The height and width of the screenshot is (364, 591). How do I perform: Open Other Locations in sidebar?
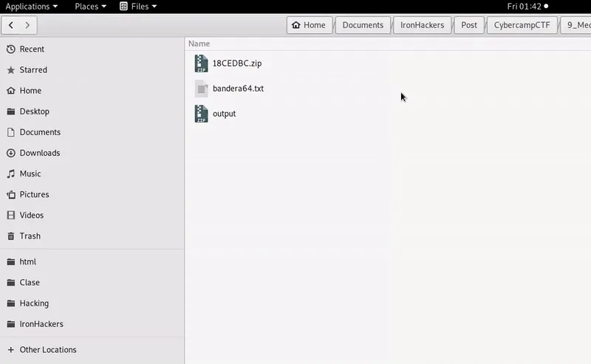pyautogui.click(x=47, y=350)
